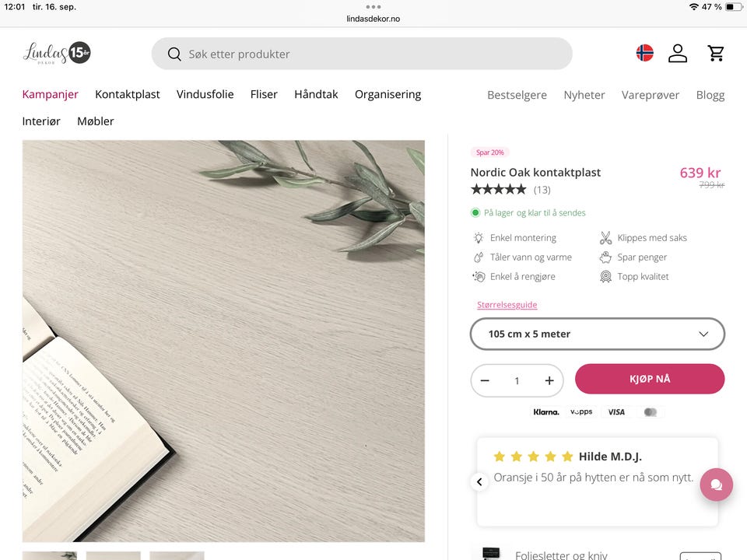This screenshot has height=560, width=747.
Task: Click the KJØP NÅ button
Action: [650, 379]
